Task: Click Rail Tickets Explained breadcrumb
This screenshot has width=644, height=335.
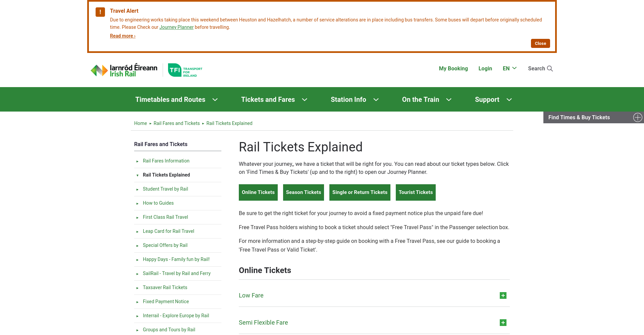Action: (x=229, y=123)
